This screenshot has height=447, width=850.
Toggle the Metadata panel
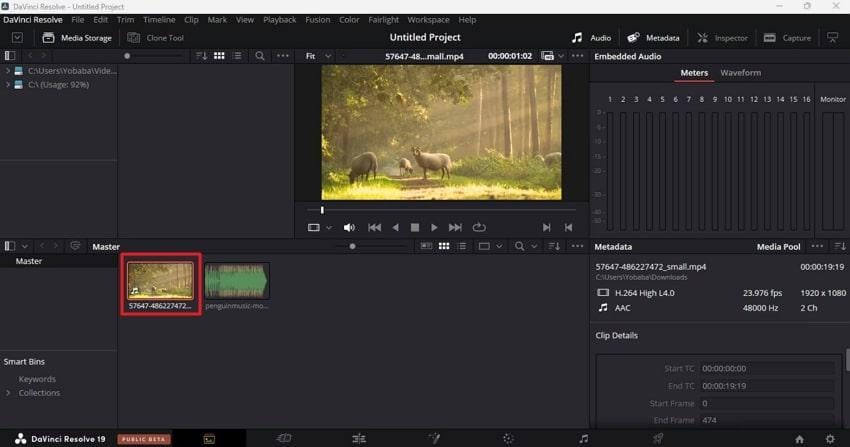tap(653, 38)
